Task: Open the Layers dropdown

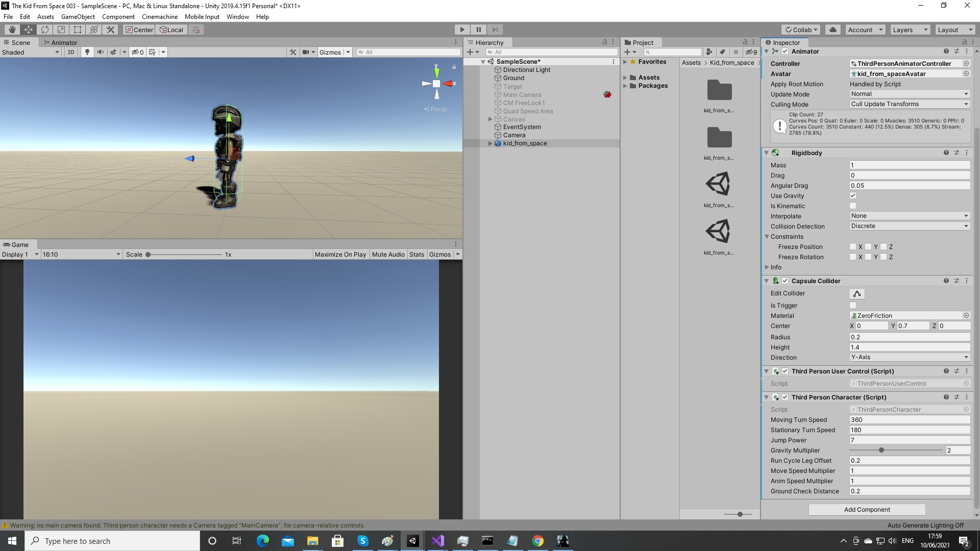Action: pos(910,30)
